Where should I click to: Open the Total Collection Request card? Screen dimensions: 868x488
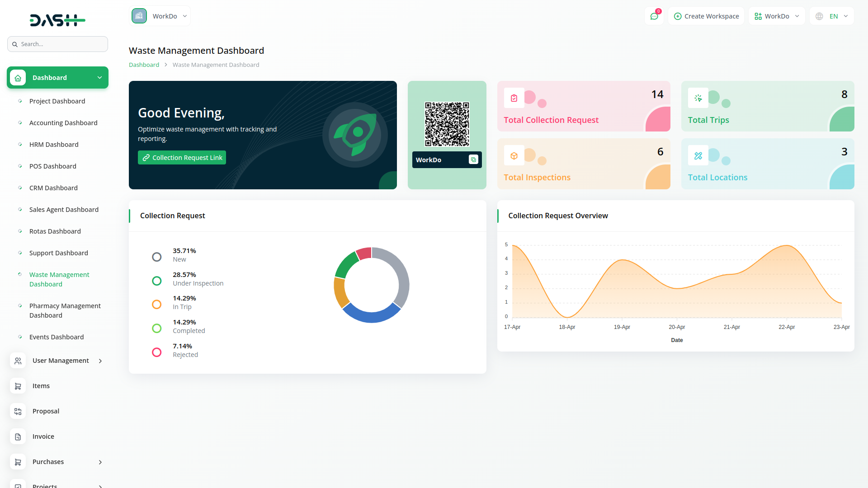point(584,106)
